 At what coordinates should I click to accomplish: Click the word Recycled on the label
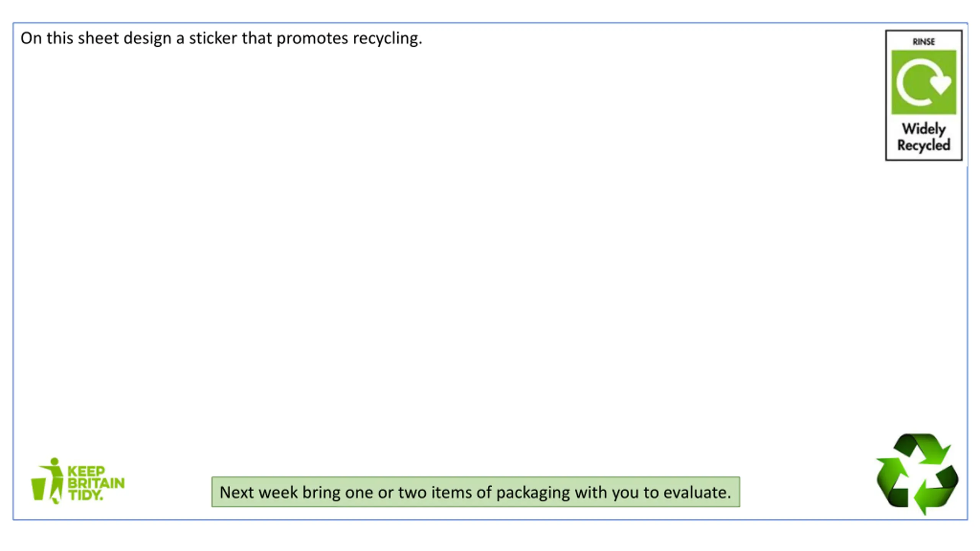coord(923,145)
